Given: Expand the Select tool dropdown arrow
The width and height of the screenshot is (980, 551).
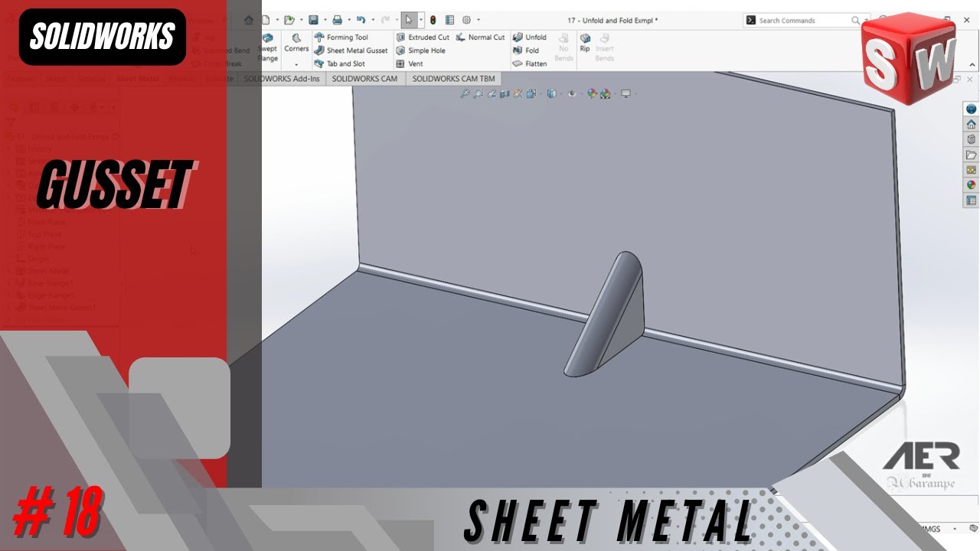Looking at the screenshot, I should (x=420, y=20).
